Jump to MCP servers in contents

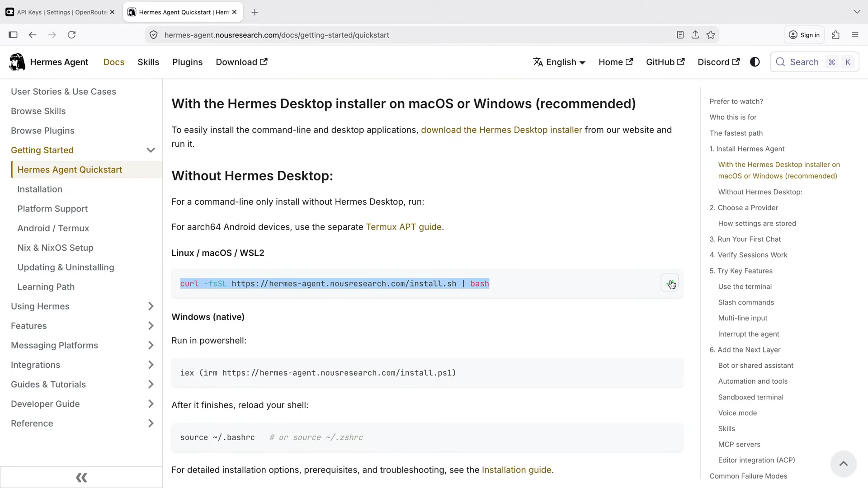(739, 444)
